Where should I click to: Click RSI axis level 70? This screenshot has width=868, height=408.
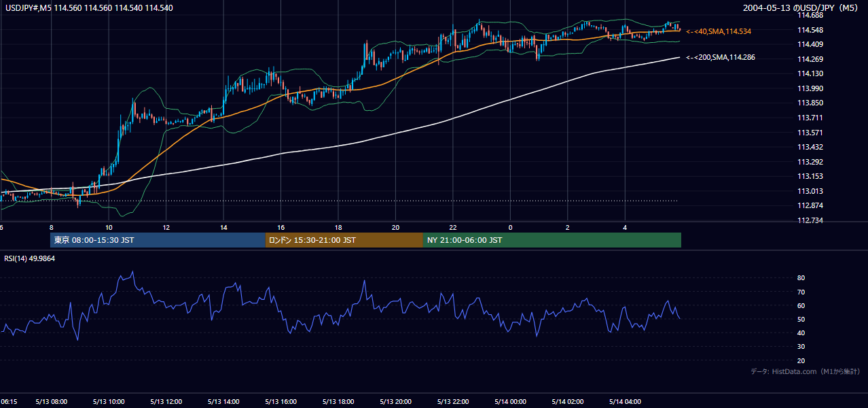tap(801, 292)
